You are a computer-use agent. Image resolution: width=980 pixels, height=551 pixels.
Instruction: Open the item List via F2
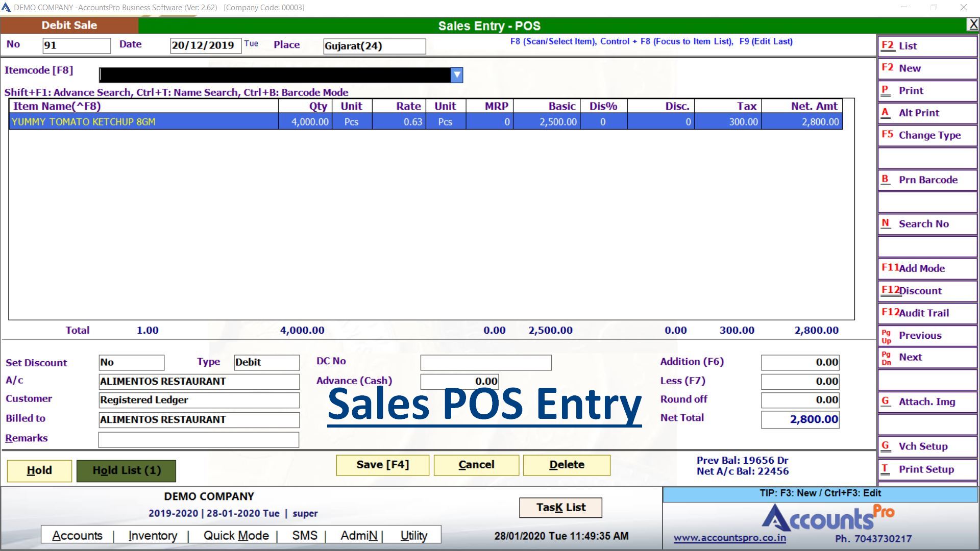pos(926,46)
